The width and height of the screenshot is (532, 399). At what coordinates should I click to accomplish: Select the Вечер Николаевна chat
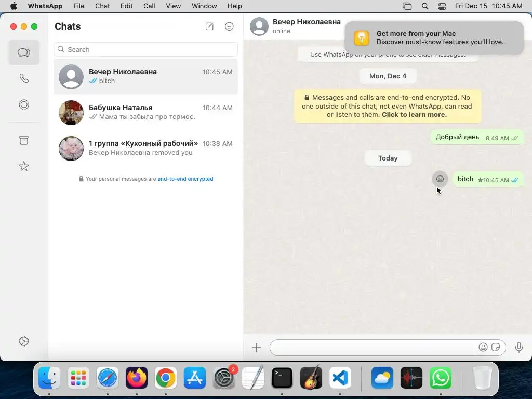(x=145, y=76)
